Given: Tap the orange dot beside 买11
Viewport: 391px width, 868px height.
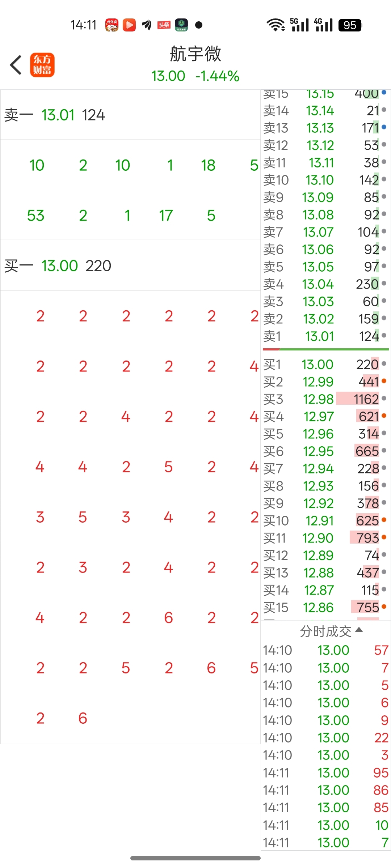Looking at the screenshot, I should tap(384, 537).
